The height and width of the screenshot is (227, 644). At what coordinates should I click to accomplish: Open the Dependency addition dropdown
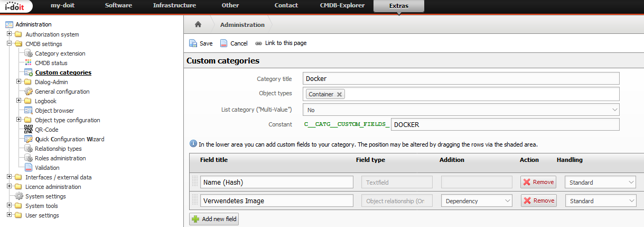coord(477,201)
